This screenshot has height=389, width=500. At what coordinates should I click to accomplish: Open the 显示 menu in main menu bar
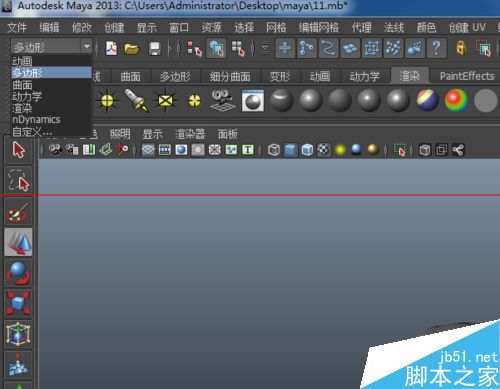[x=146, y=27]
